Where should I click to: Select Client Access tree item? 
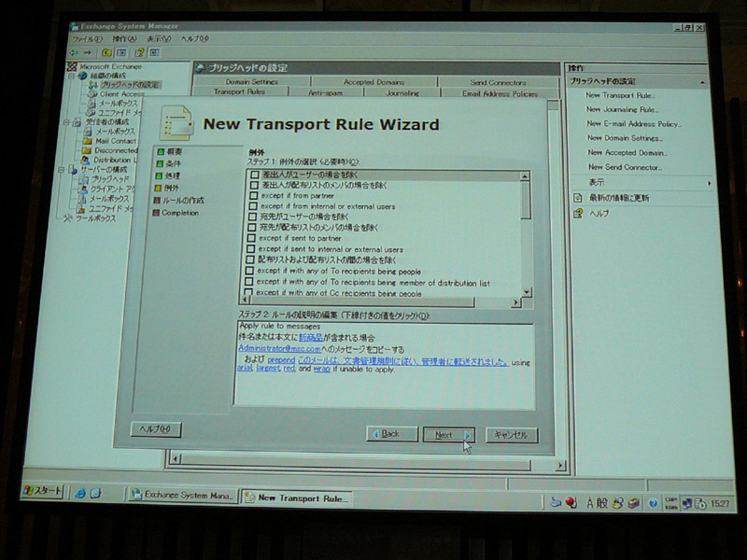(122, 94)
